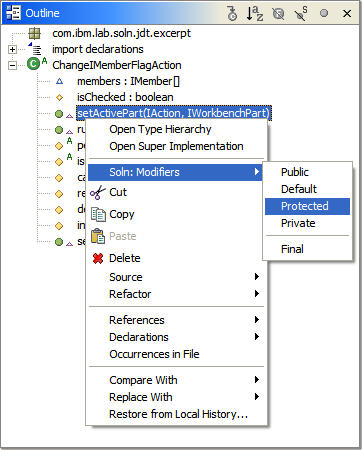Choose Open Super Implementation menu entry
Image resolution: width=362 pixels, height=450 pixels.
click(176, 146)
